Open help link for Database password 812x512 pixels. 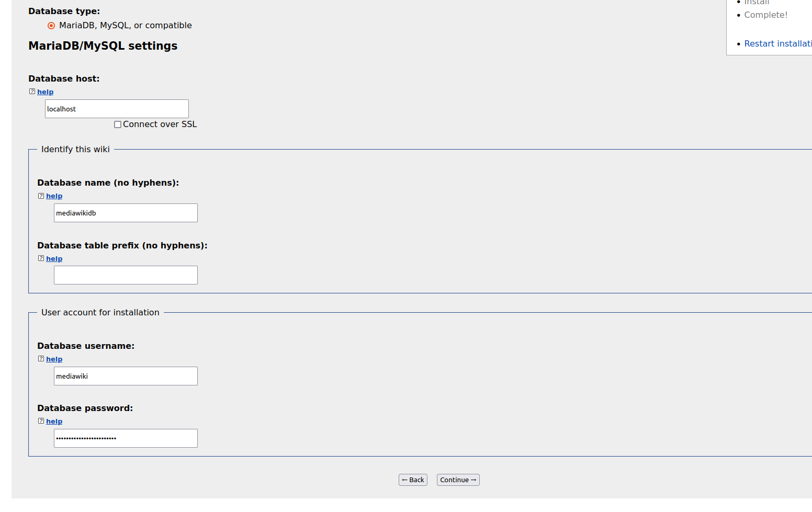coord(54,422)
